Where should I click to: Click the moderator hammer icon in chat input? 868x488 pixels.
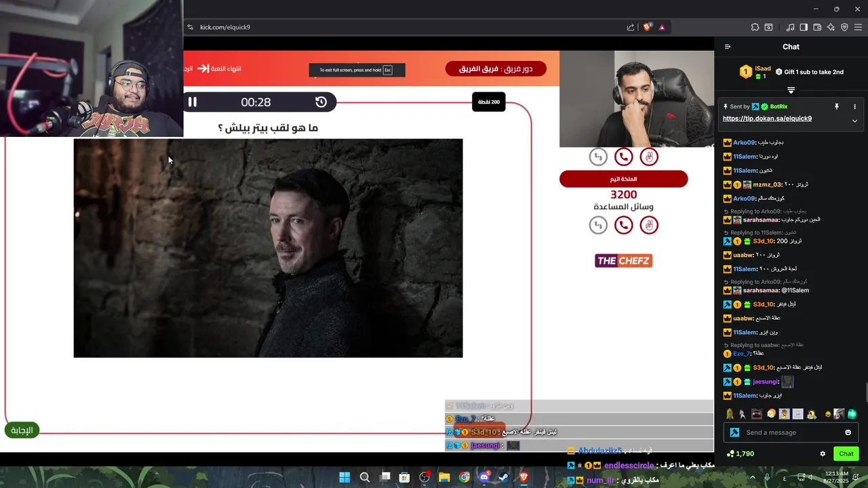point(734,432)
